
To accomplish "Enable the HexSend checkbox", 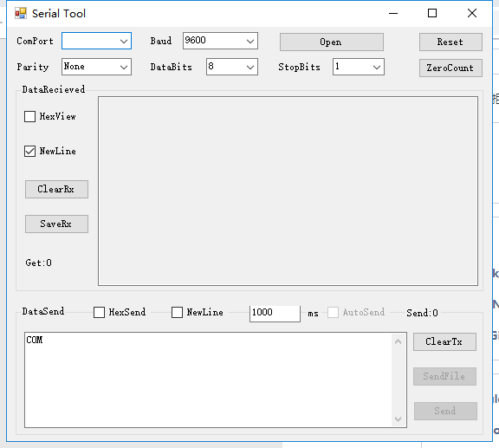I will click(x=100, y=312).
